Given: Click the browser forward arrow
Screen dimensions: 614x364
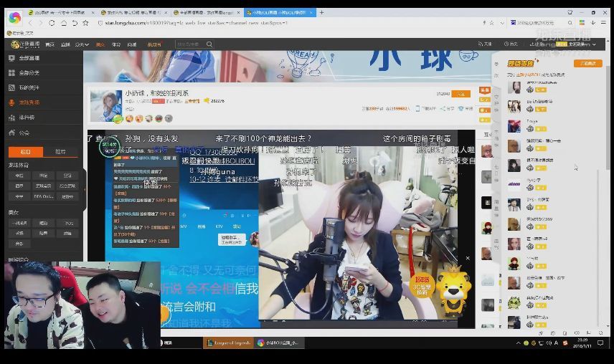Looking at the screenshot, I should pos(41,23).
